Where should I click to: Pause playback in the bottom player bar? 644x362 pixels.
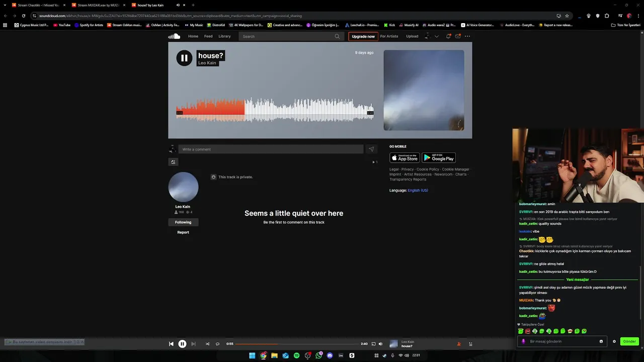[x=182, y=344]
